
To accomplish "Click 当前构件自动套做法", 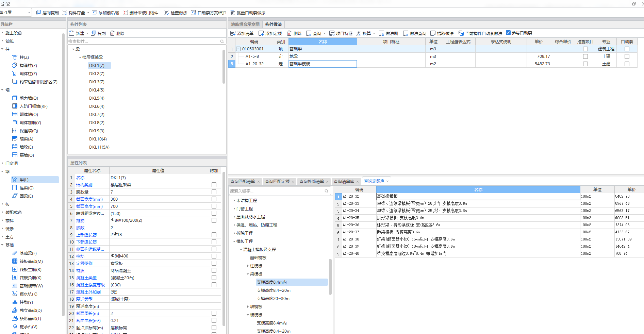I will [x=480, y=33].
